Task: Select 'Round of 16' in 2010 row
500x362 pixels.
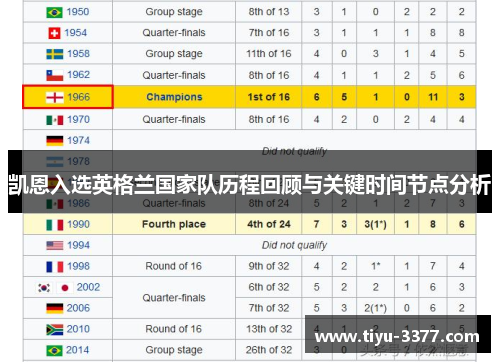Action: tap(174, 329)
